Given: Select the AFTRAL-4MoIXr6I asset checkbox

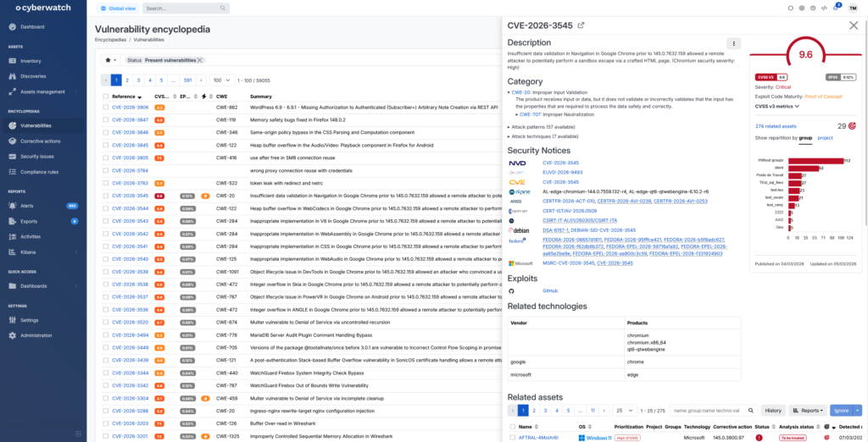Looking at the screenshot, I should point(512,438).
